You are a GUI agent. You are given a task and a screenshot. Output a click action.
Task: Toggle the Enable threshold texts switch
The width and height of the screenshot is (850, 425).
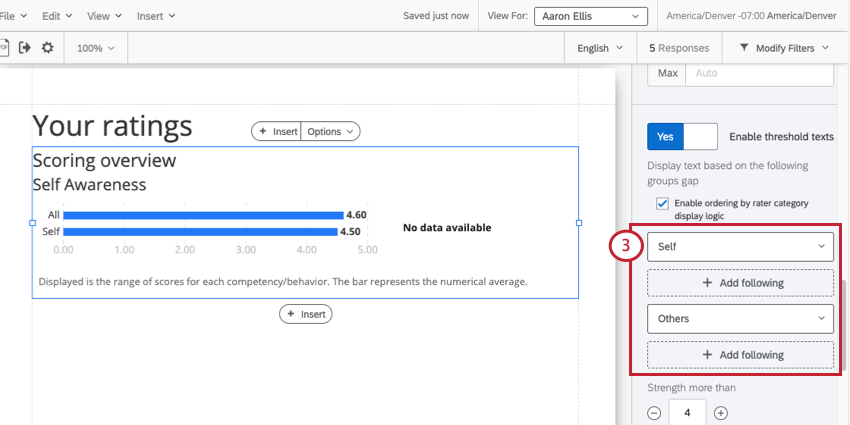point(682,137)
